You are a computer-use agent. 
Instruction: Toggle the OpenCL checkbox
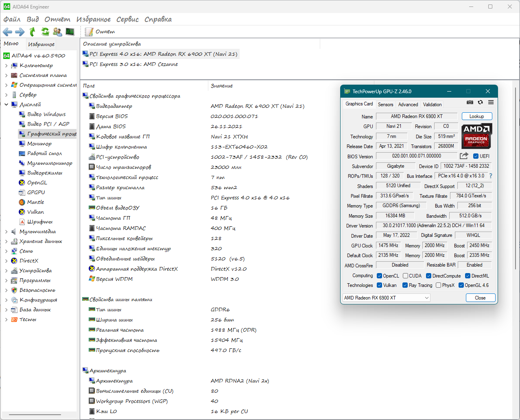(379, 276)
